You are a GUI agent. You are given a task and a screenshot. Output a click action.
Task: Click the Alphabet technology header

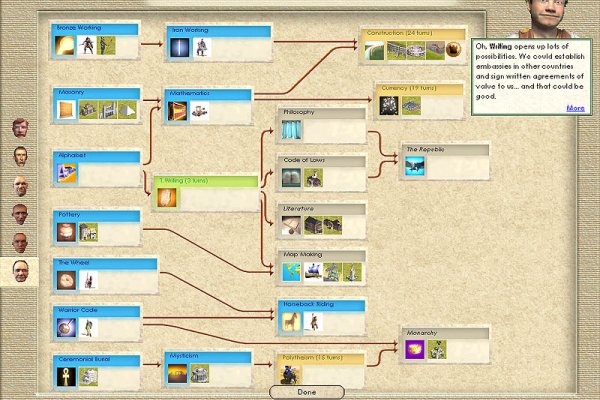coord(97,157)
